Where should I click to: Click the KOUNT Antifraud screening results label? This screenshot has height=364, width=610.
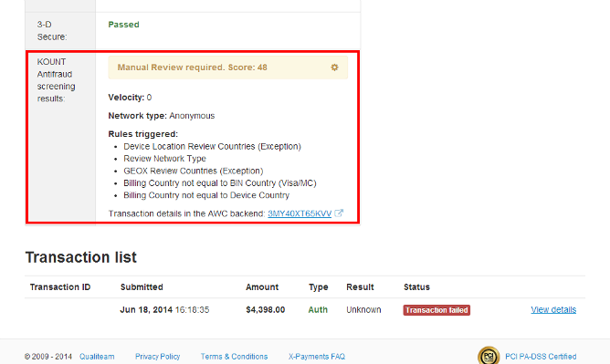[x=56, y=80]
